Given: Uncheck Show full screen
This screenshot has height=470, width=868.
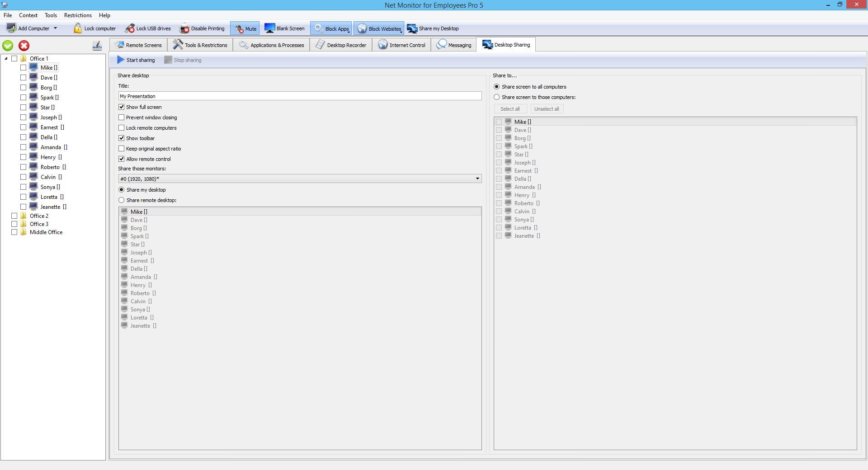Looking at the screenshot, I should 121,107.
